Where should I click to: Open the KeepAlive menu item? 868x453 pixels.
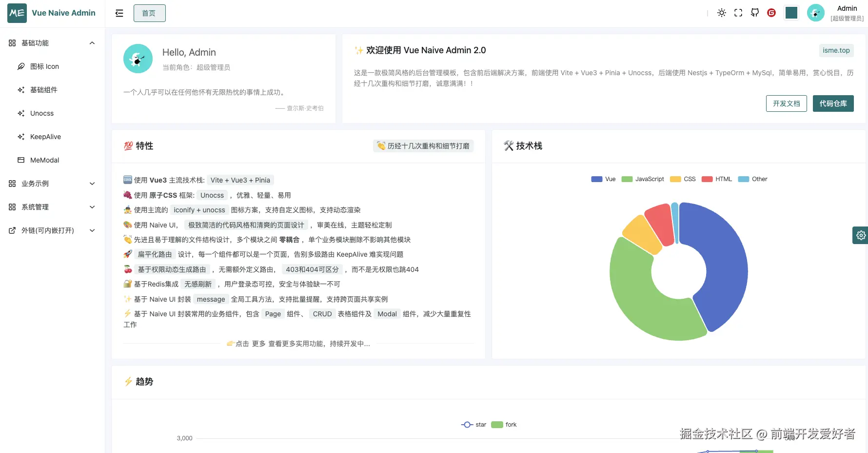coord(52,137)
